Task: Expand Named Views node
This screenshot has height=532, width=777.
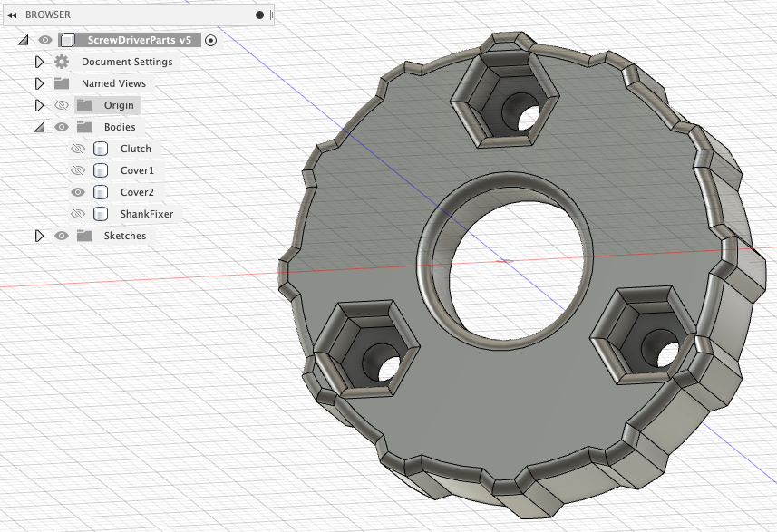Action: pos(39,83)
